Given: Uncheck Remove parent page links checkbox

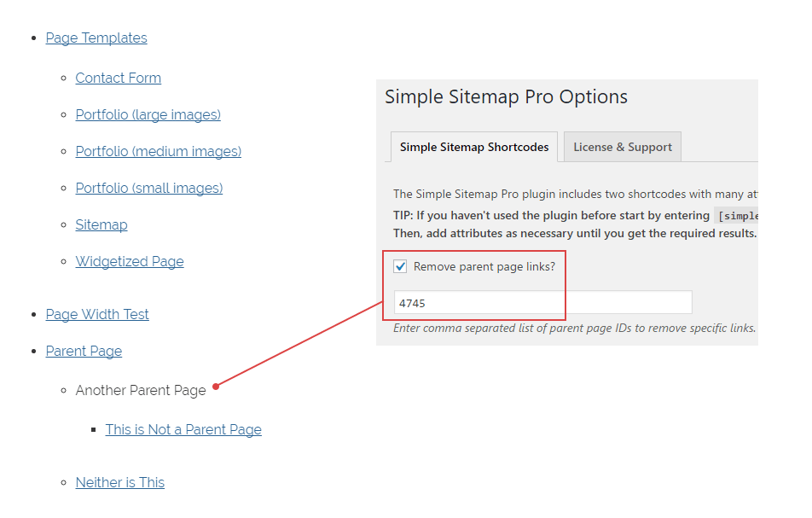Looking at the screenshot, I should [x=400, y=267].
